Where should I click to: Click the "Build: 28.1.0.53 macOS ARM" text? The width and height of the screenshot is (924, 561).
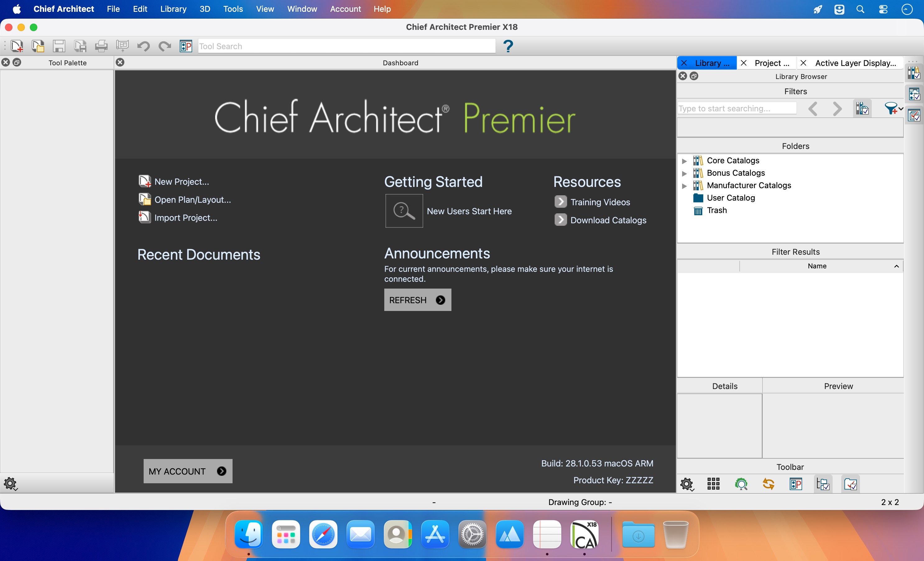pos(597,463)
